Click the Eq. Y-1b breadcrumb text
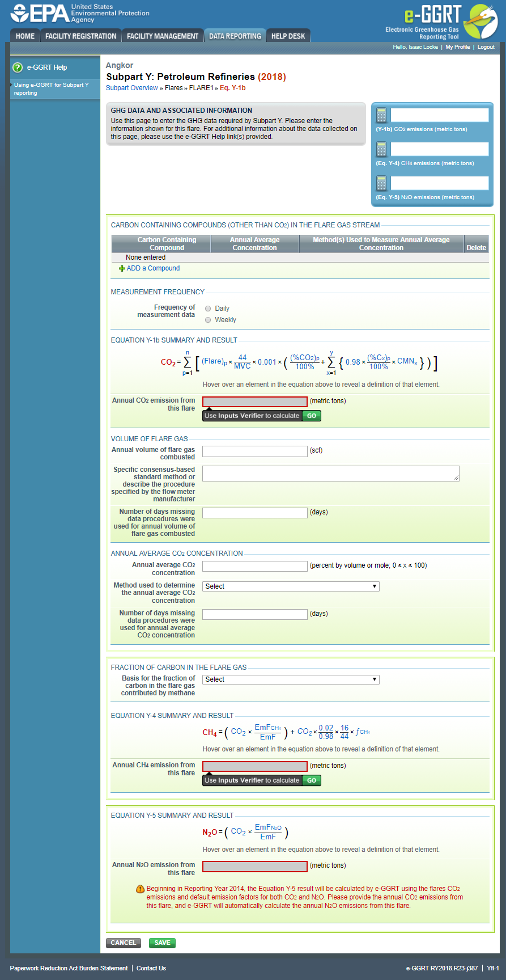506x980 pixels. 233,88
